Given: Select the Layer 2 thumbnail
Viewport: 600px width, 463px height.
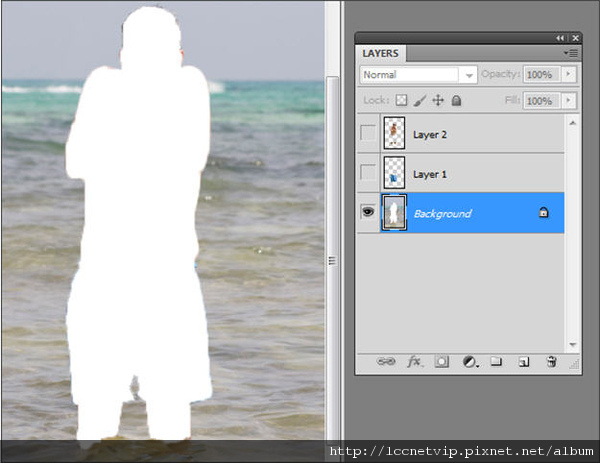Looking at the screenshot, I should [394, 133].
